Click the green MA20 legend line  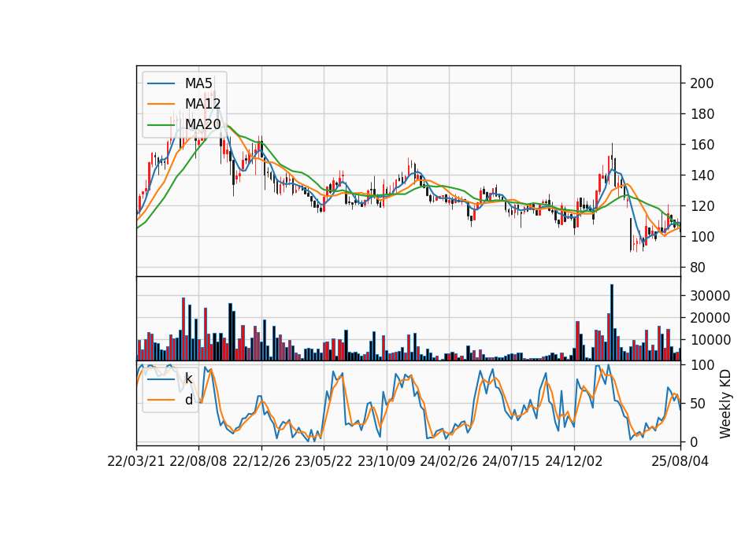point(161,125)
